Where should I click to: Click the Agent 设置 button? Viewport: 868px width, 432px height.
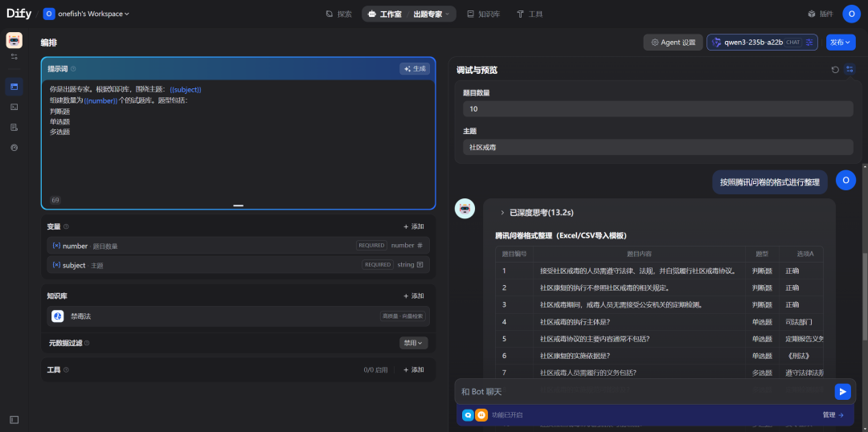point(673,43)
